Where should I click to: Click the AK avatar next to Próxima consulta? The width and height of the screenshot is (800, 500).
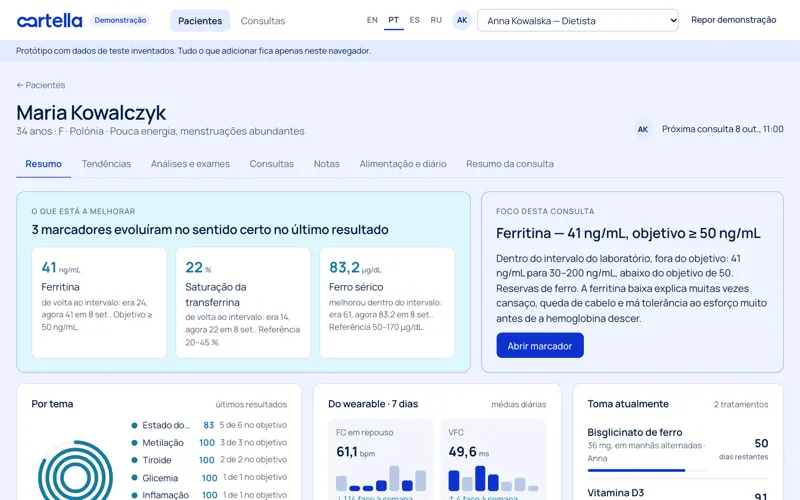(642, 129)
